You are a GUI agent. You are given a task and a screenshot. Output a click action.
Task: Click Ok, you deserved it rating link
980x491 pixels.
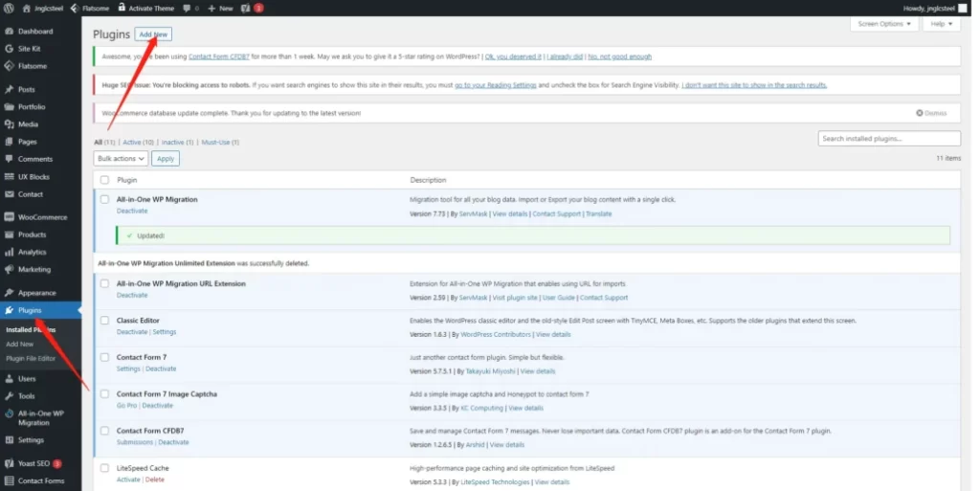[513, 56]
